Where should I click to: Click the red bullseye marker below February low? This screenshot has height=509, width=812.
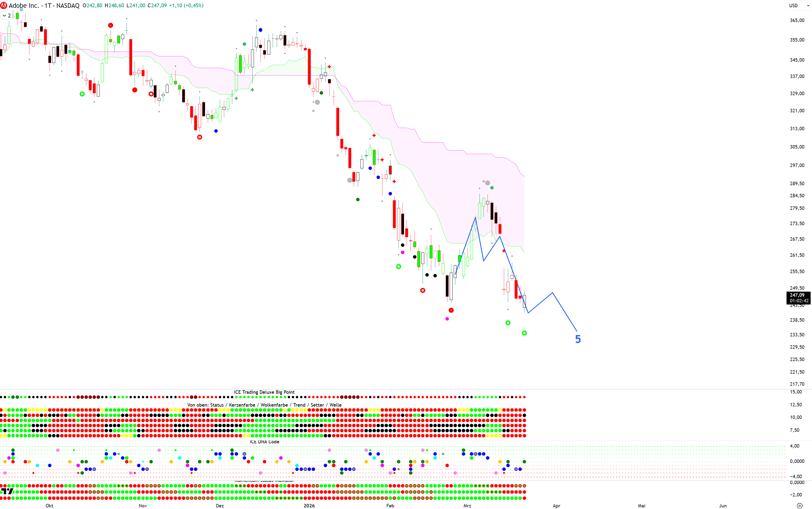coord(423,291)
